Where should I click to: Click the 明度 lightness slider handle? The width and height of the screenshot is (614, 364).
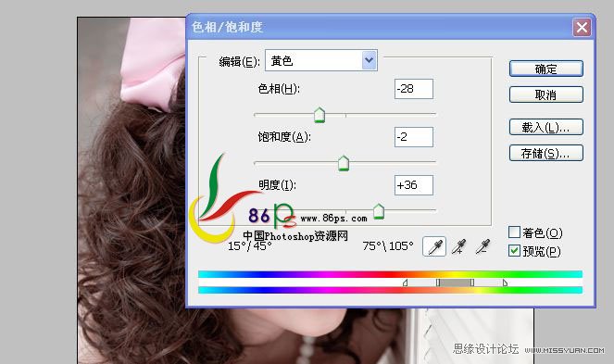tap(379, 211)
